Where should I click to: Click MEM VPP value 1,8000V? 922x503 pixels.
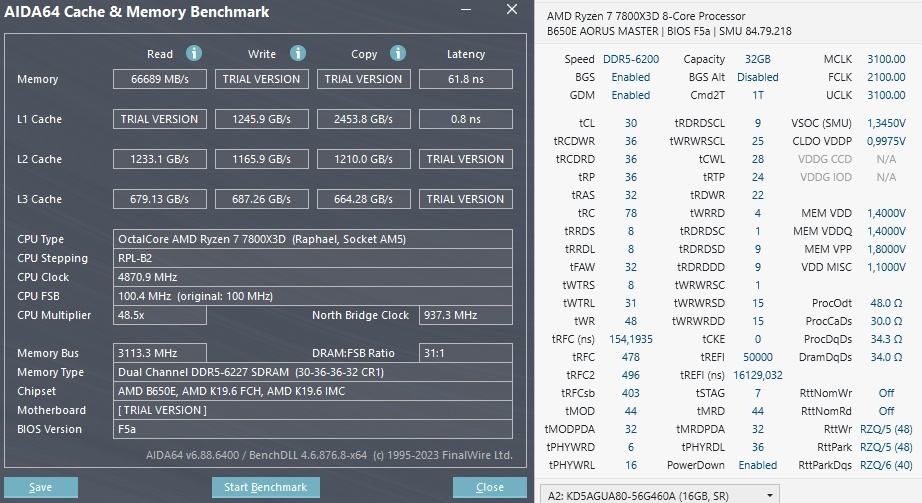pos(886,249)
